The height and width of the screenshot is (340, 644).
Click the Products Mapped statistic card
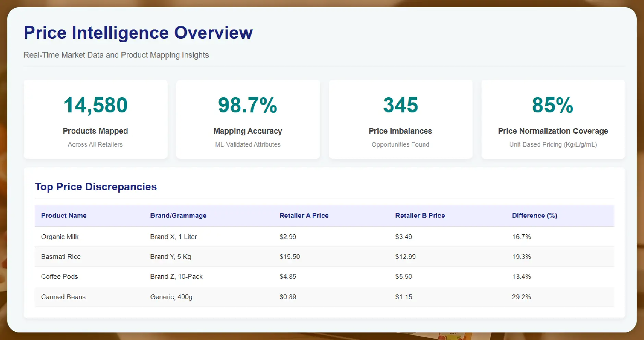pos(95,119)
